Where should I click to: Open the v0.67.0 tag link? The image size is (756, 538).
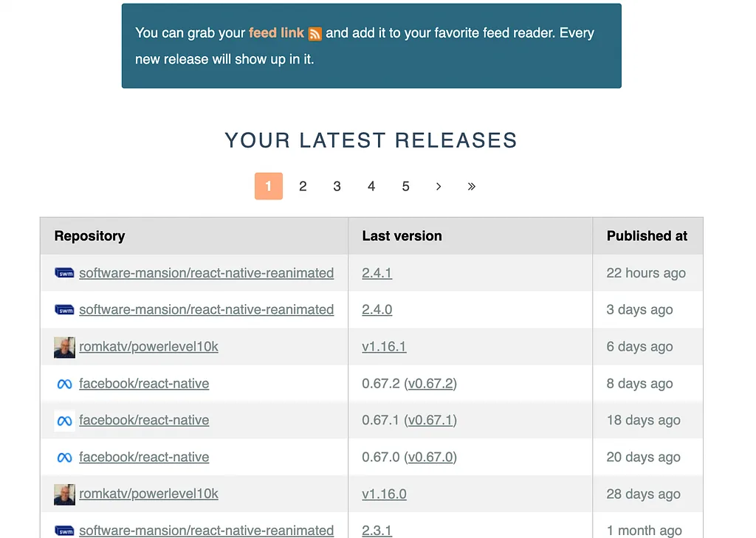pyautogui.click(x=430, y=457)
